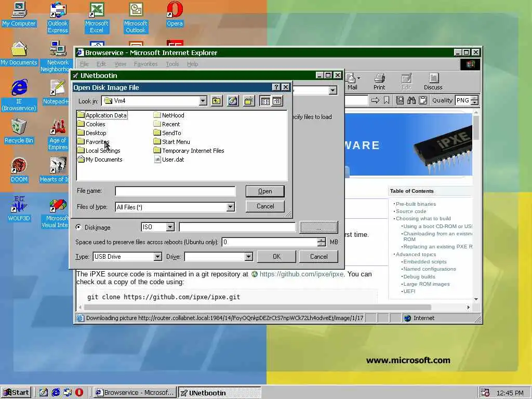The image size is (532, 399).
Task: Click Print in Internet Explorer toolbar
Action: coord(379,82)
